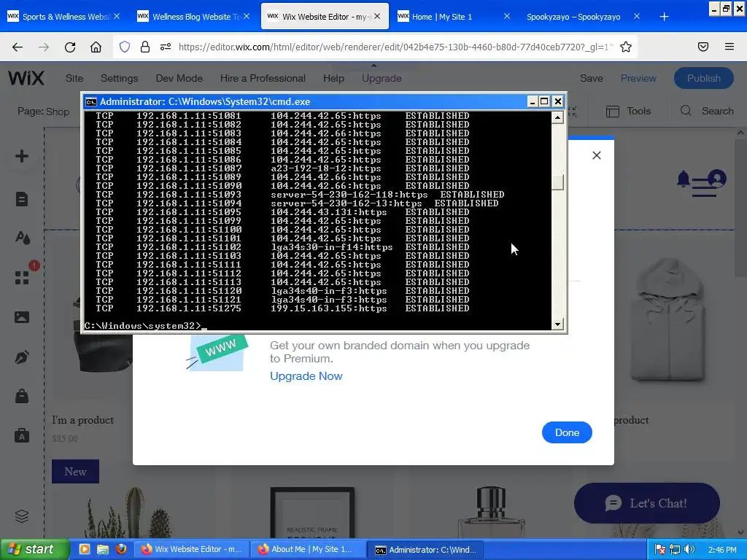Viewport: 747px width, 560px height.
Task: Click the tracking protection shield icon
Action: [124, 47]
